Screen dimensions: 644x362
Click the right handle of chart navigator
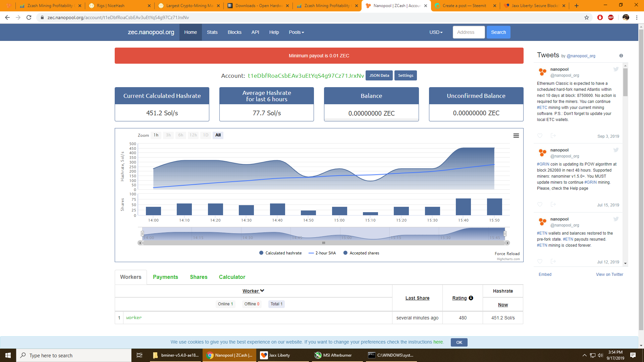(x=505, y=234)
